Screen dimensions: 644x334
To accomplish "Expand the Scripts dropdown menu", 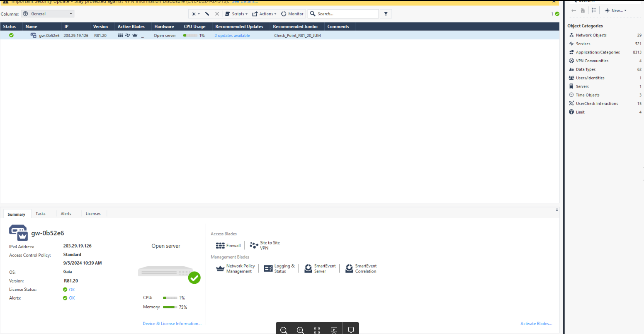I will pos(236,14).
